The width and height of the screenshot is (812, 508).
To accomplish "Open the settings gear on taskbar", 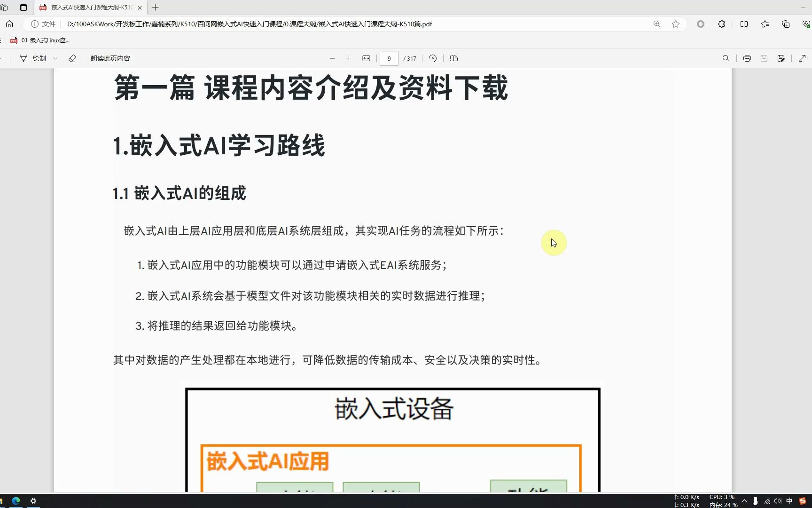I will coord(33,501).
